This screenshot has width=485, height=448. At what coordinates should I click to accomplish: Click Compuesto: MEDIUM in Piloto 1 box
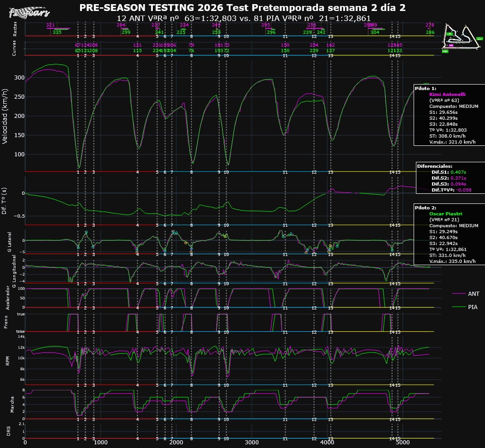(x=454, y=106)
